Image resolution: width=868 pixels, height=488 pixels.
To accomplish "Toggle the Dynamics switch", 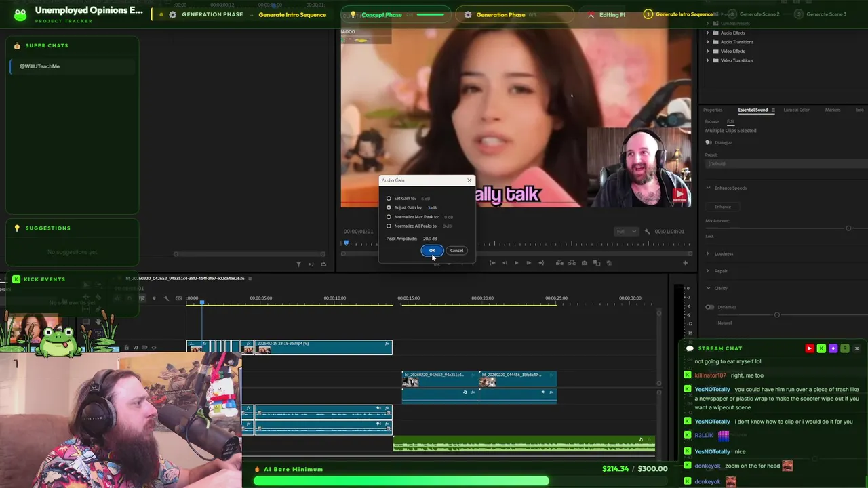I will (710, 307).
